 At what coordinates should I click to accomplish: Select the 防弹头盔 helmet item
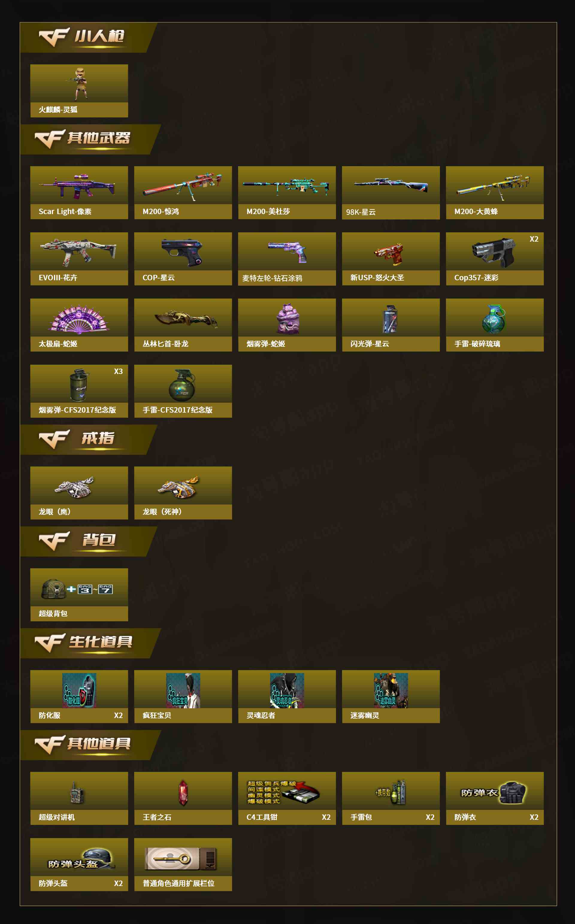point(79,865)
